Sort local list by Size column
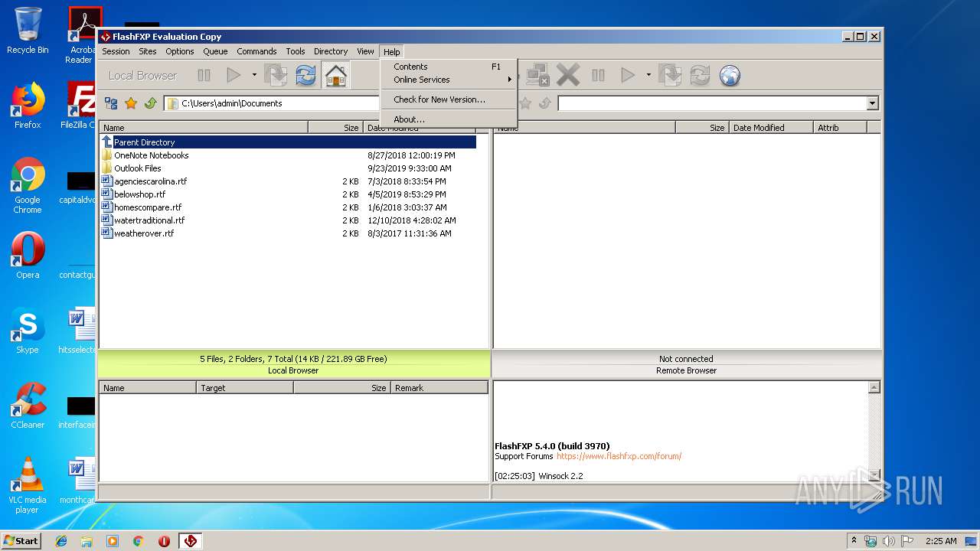 (x=335, y=128)
